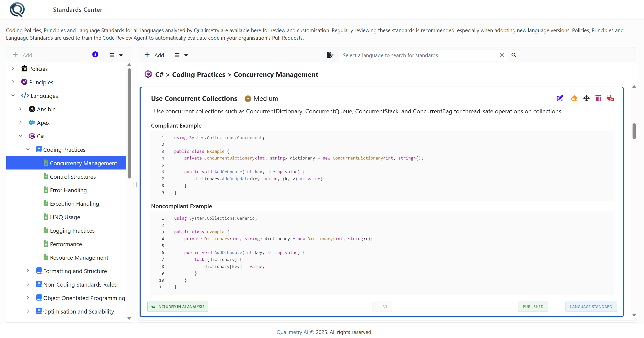Open the blue info icon in the left panel
The width and height of the screenshot is (644, 338).
click(95, 54)
